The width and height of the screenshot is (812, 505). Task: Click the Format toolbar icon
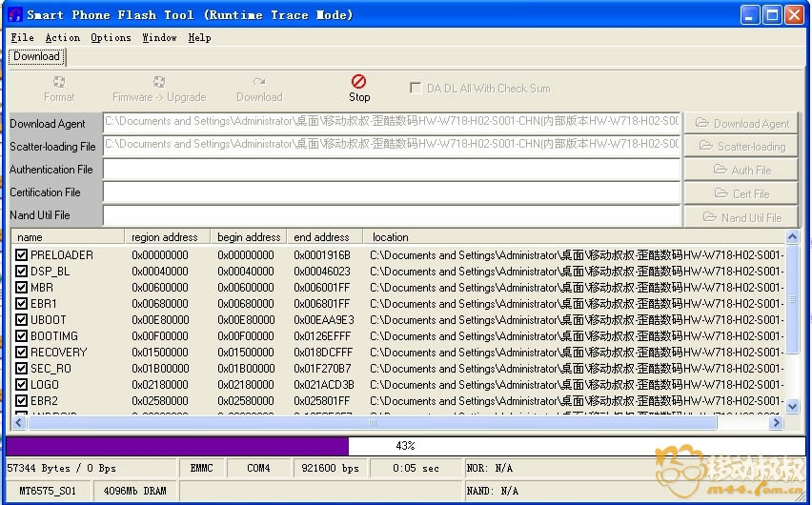click(59, 82)
